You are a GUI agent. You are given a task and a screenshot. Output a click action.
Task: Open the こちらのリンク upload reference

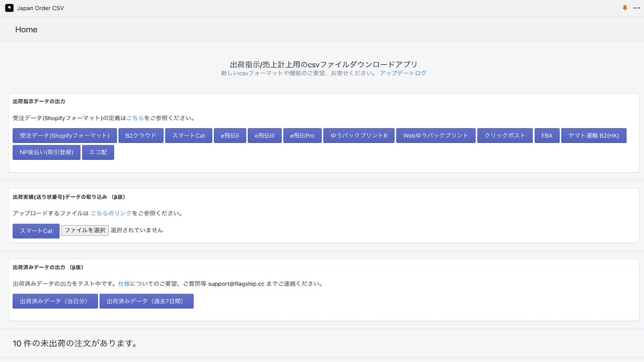click(111, 213)
